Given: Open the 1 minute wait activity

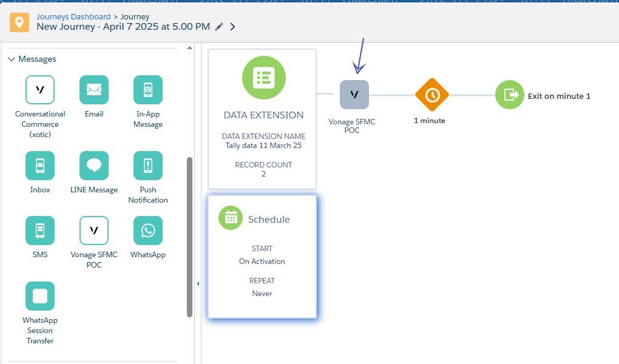Looking at the screenshot, I should click(x=432, y=95).
